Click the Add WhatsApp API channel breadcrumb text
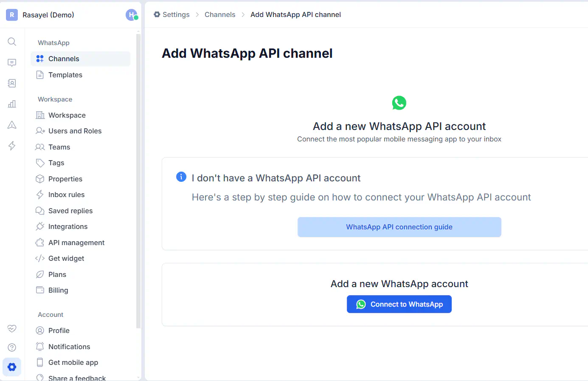Image resolution: width=588 pixels, height=381 pixels. pyautogui.click(x=295, y=14)
